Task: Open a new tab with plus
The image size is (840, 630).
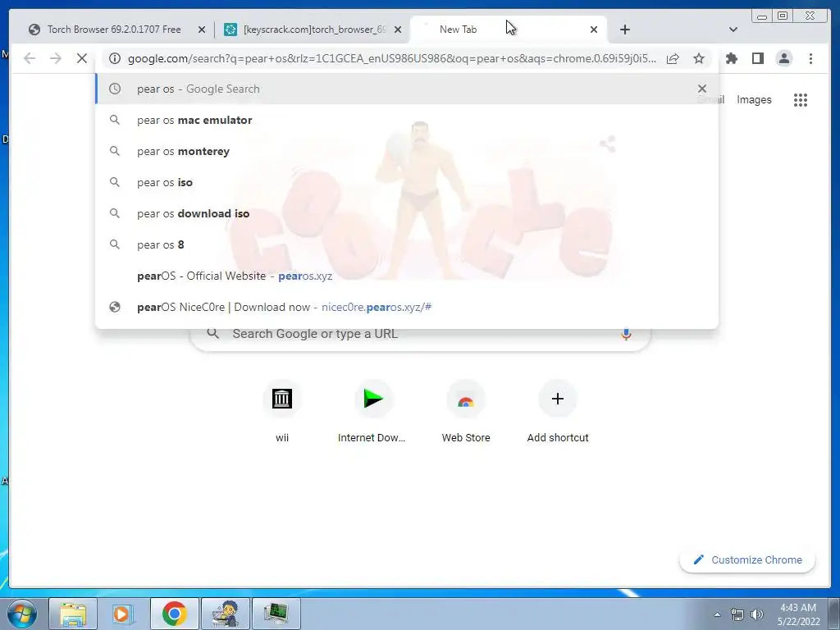Action: [624, 30]
